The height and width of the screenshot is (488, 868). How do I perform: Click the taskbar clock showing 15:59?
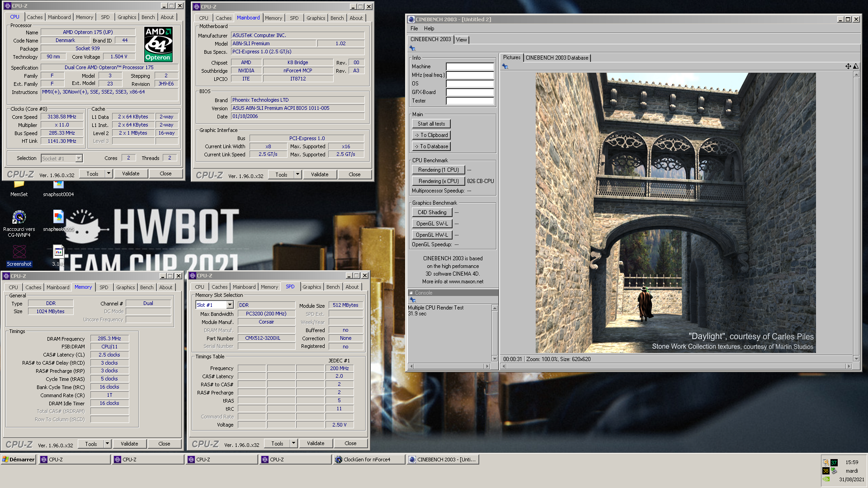(x=852, y=462)
